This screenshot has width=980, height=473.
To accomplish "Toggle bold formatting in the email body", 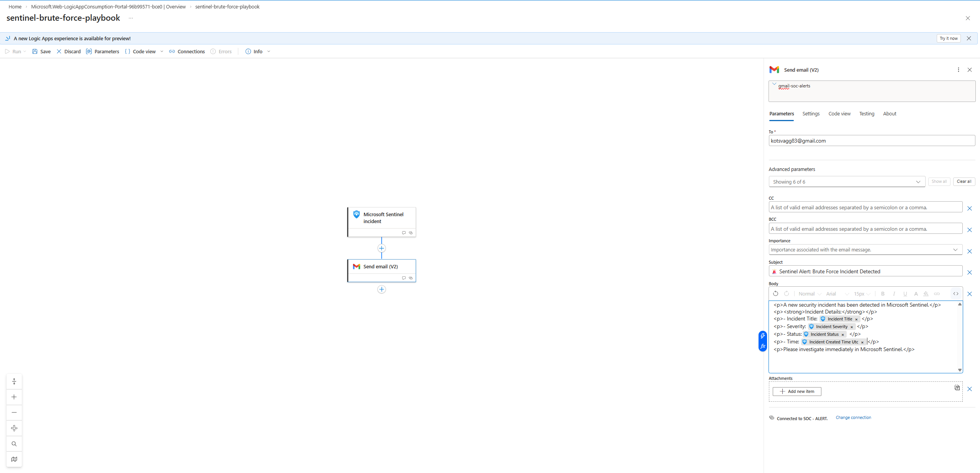I will [x=882, y=294].
